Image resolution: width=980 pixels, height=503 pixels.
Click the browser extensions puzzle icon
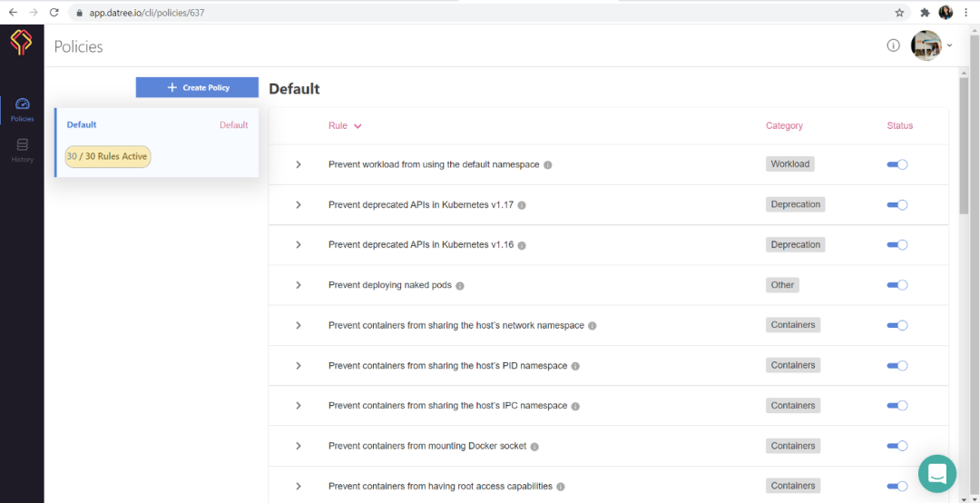(926, 13)
